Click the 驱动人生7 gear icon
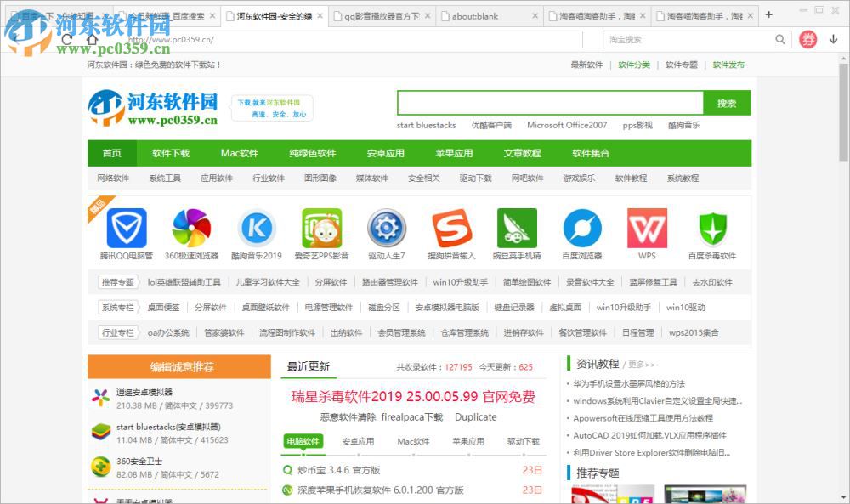 click(386, 228)
